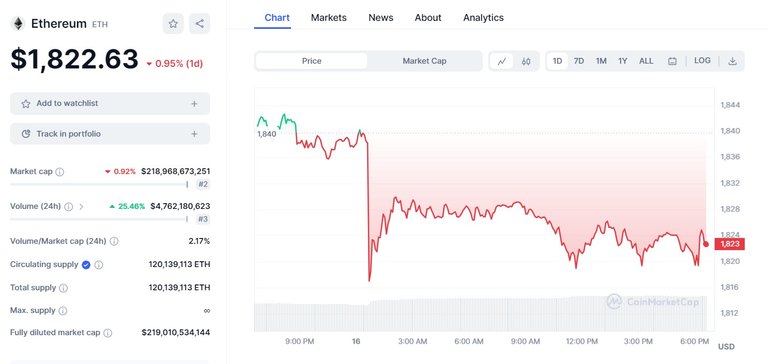Switch to line chart view icon

502,61
